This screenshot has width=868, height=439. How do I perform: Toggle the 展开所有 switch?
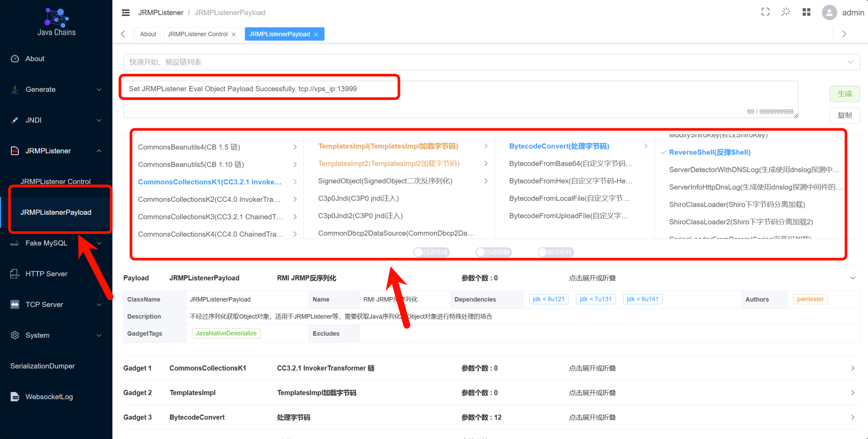556,252
